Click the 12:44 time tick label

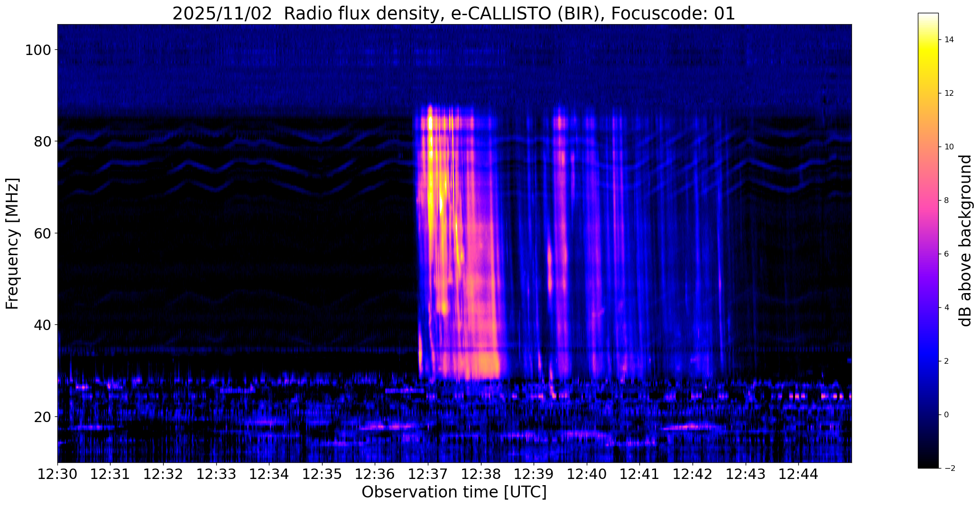tap(799, 474)
